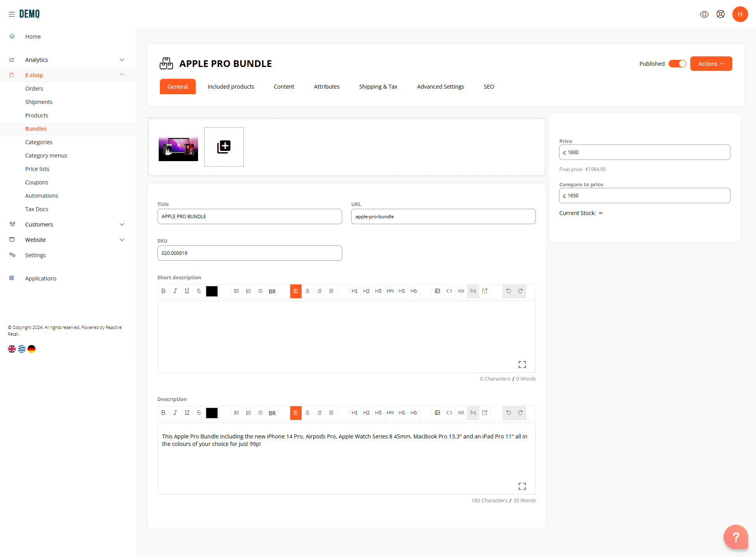
Task: Switch to Advanced Settings tab
Action: (x=440, y=87)
